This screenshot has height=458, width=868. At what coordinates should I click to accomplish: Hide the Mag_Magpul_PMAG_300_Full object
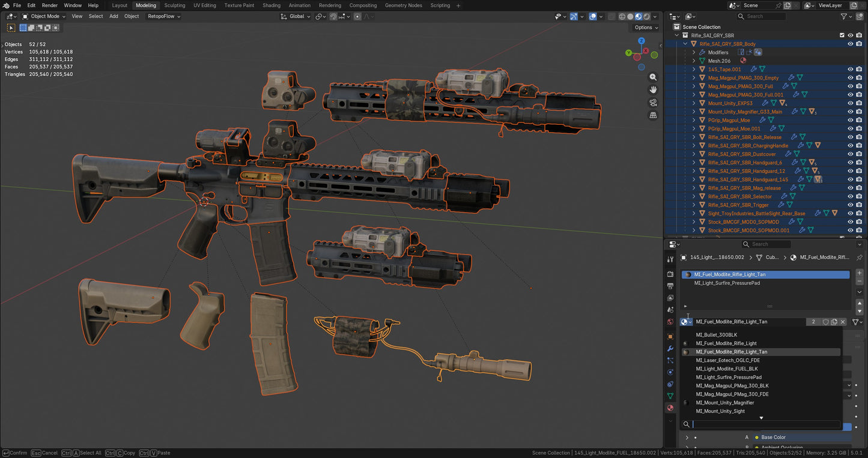pyautogui.click(x=849, y=86)
